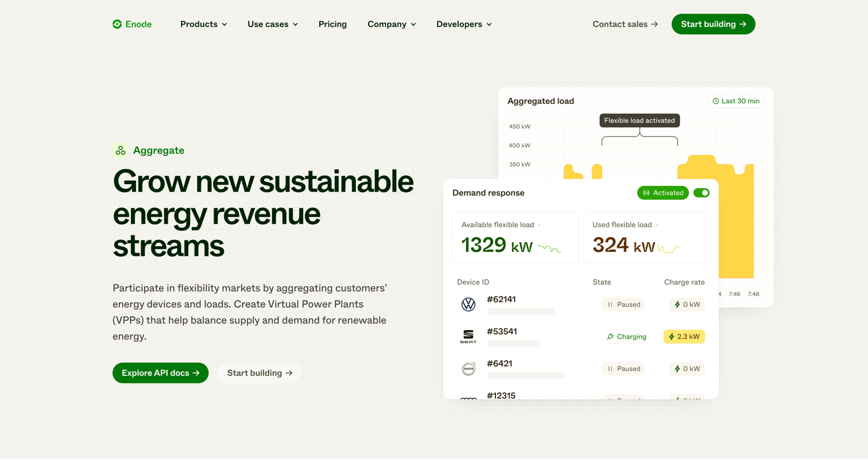This screenshot has width=868, height=467.
Task: Expand the Available flexible load chevron
Action: pos(539,225)
